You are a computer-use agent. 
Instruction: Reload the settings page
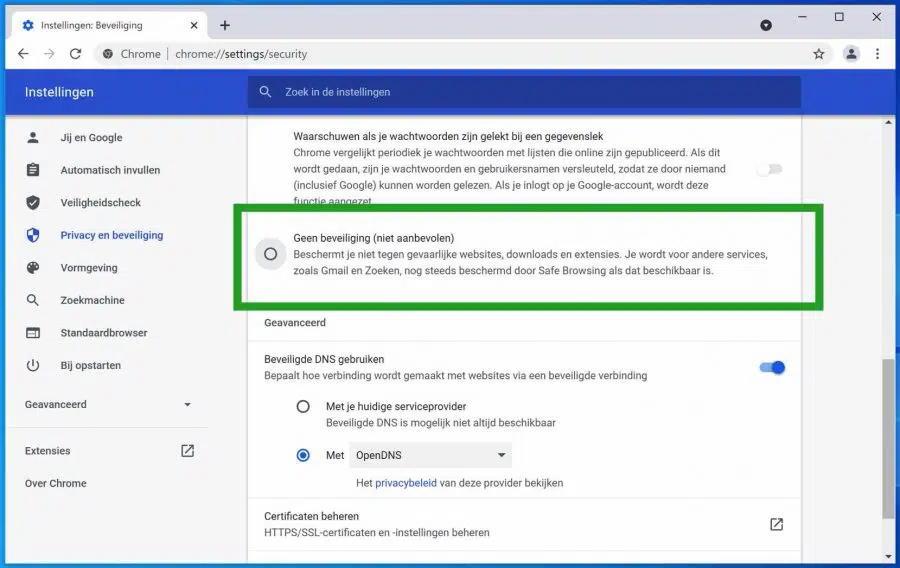75,54
